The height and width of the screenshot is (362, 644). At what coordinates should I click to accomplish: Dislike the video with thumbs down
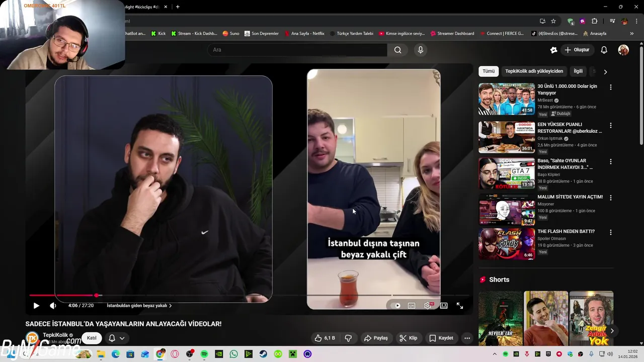click(x=348, y=338)
